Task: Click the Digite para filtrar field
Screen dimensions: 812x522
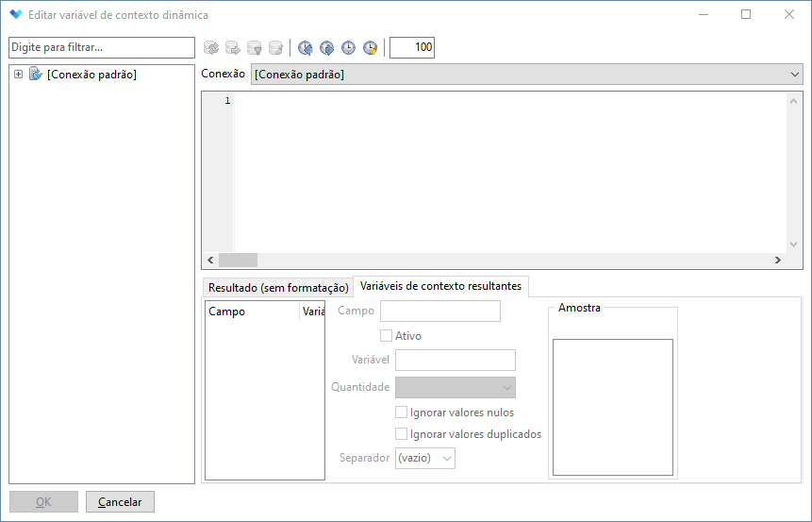Action: [102, 47]
